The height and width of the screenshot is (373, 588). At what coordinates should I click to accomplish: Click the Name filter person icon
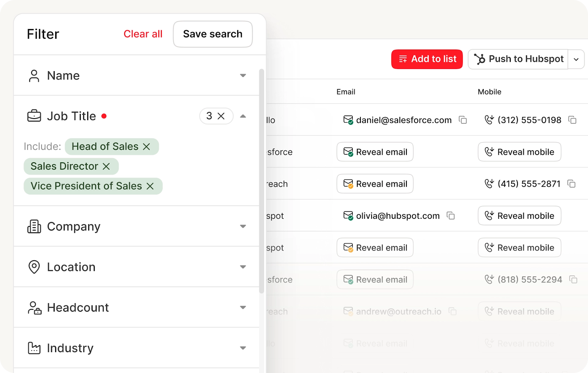[34, 76]
